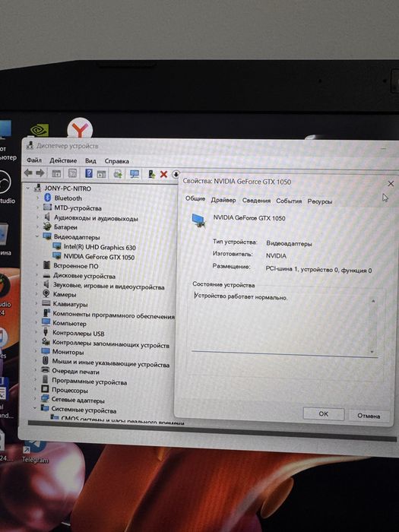Switch to the Сведения tab

256,201
